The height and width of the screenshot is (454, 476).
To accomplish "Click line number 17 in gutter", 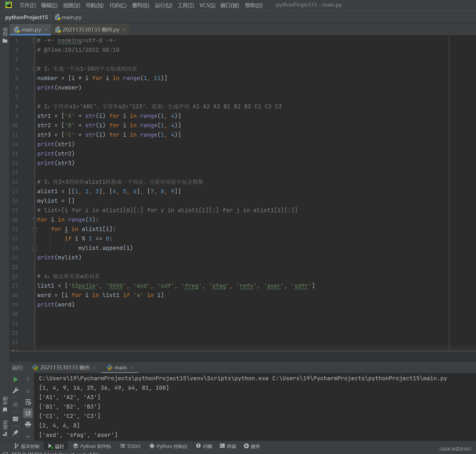I will [15, 191].
